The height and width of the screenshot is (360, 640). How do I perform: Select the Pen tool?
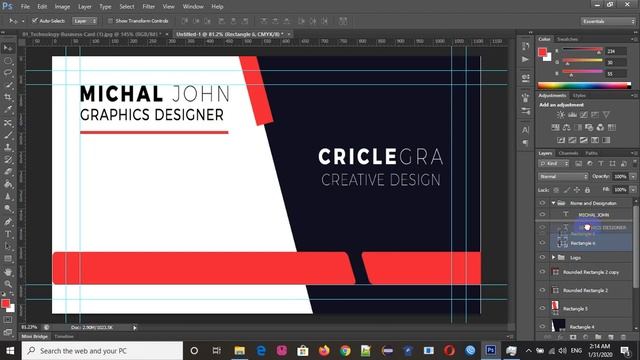tap(8, 222)
